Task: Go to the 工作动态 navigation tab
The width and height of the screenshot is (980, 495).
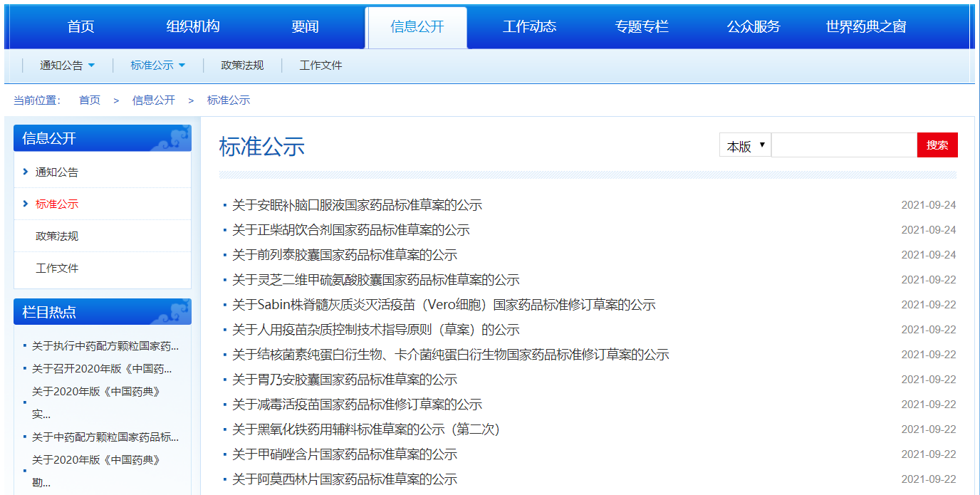Action: (529, 27)
